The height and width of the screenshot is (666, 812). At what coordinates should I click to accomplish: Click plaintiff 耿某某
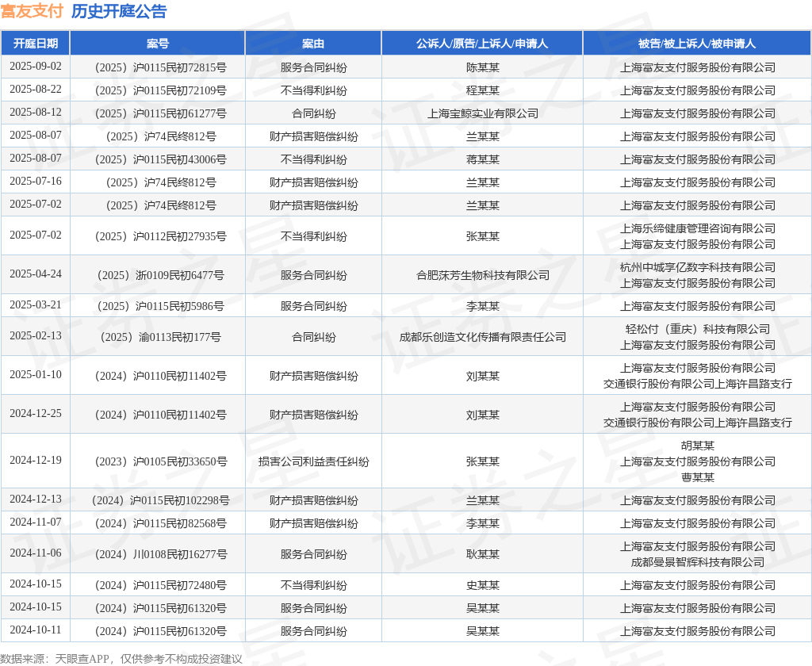click(x=483, y=554)
